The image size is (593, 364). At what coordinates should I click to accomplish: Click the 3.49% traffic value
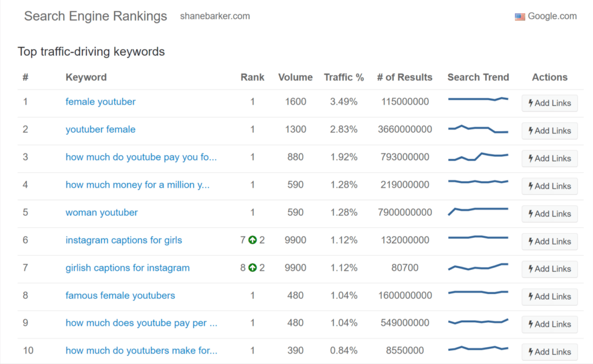344,102
